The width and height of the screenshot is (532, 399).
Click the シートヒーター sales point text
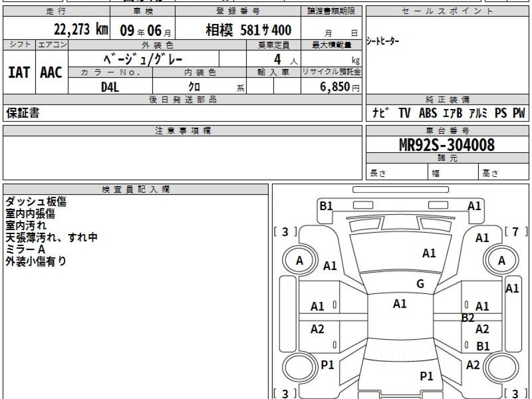click(x=383, y=42)
